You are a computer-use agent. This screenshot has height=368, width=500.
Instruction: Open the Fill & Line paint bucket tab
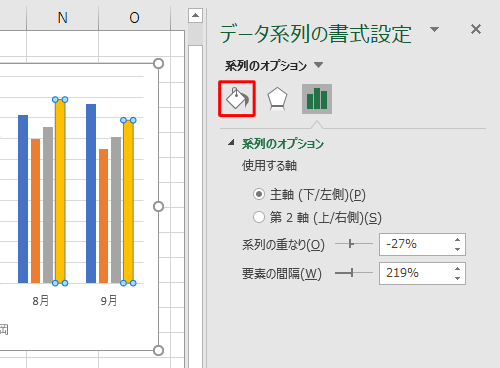coord(237,99)
